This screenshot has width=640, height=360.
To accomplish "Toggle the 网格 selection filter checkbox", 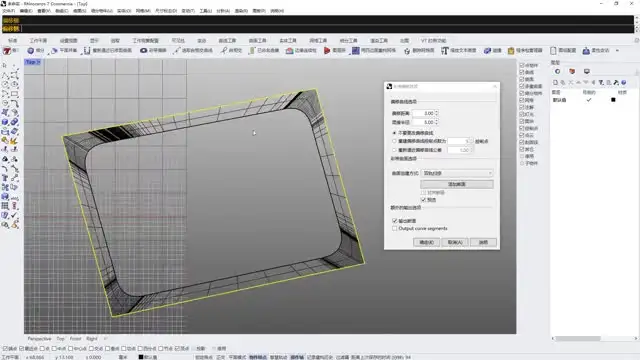I will (x=522, y=100).
